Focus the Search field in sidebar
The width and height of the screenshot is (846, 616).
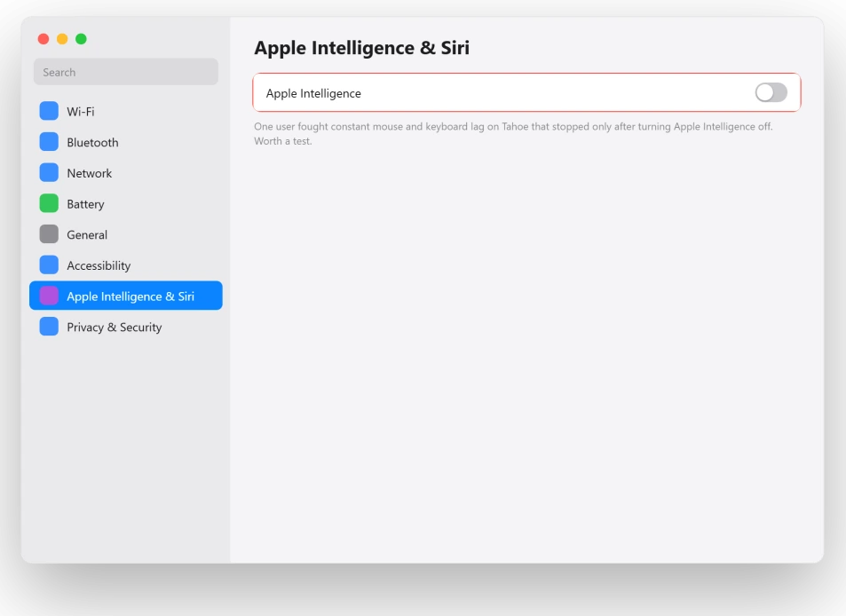click(126, 72)
